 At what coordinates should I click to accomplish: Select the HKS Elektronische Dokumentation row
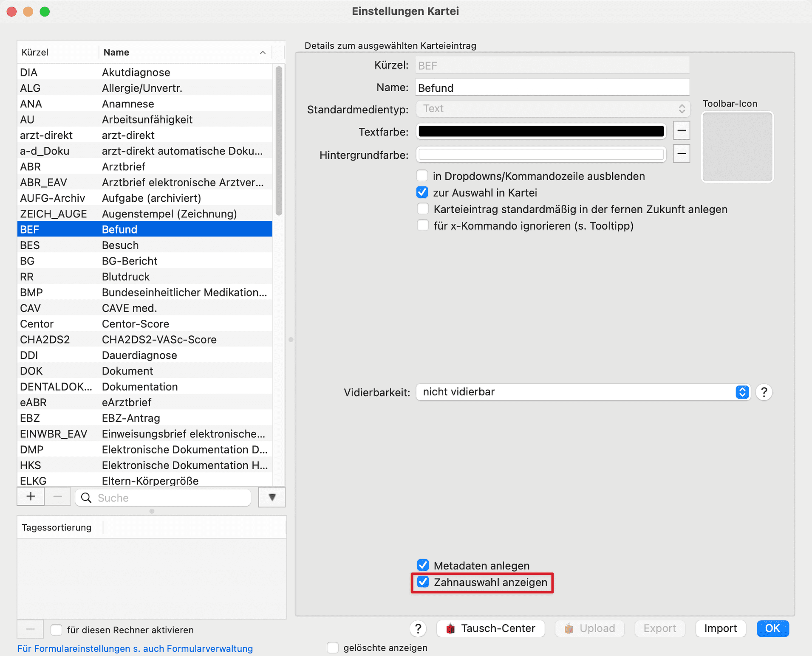point(144,465)
